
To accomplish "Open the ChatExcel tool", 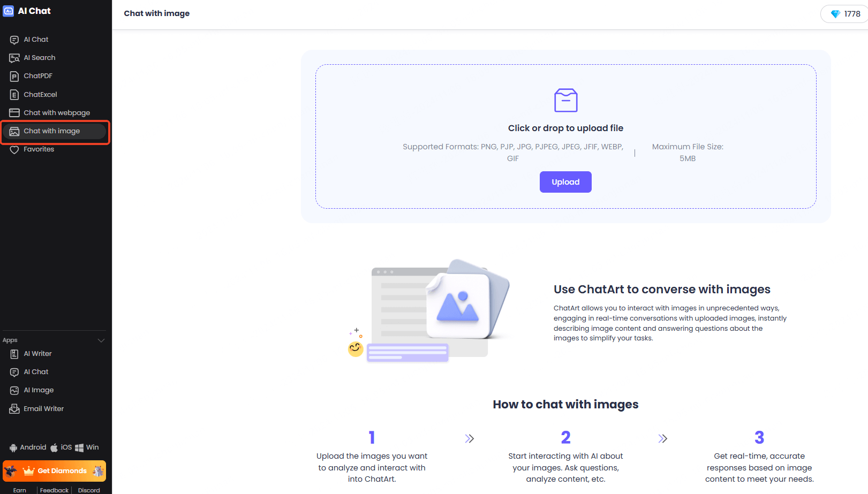I will click(x=40, y=95).
